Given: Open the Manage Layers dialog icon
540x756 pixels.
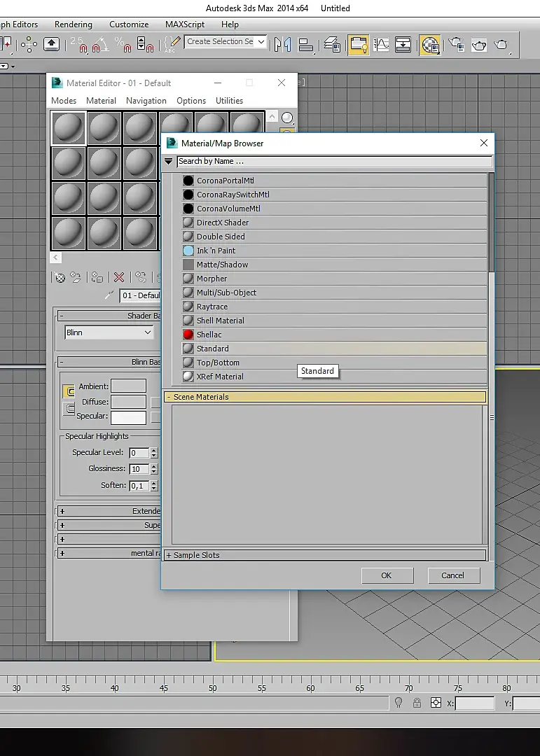Looking at the screenshot, I should coord(333,44).
